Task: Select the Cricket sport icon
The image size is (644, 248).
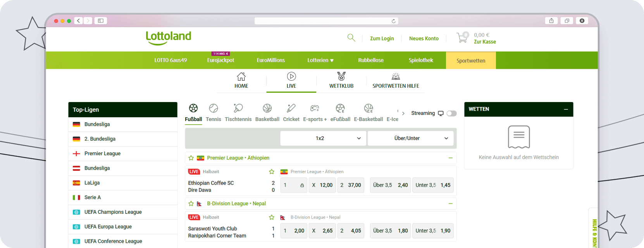Action: click(291, 108)
